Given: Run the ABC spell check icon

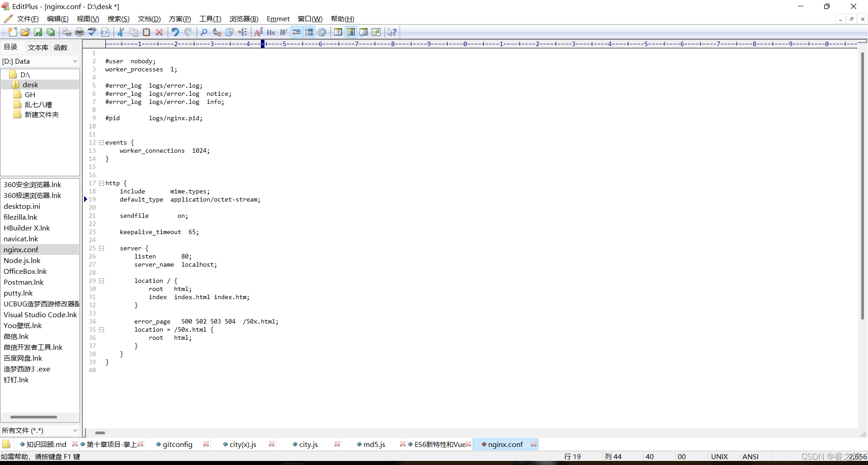Looking at the screenshot, I should tap(92, 32).
